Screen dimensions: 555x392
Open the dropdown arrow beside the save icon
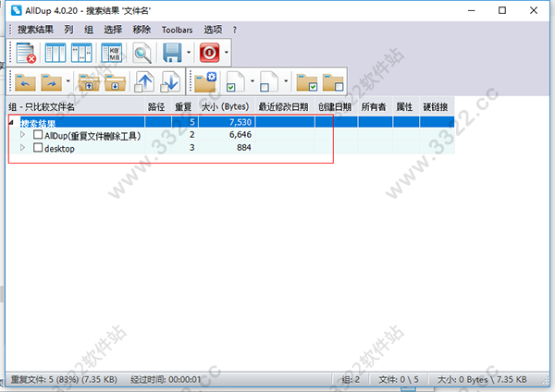click(x=189, y=53)
